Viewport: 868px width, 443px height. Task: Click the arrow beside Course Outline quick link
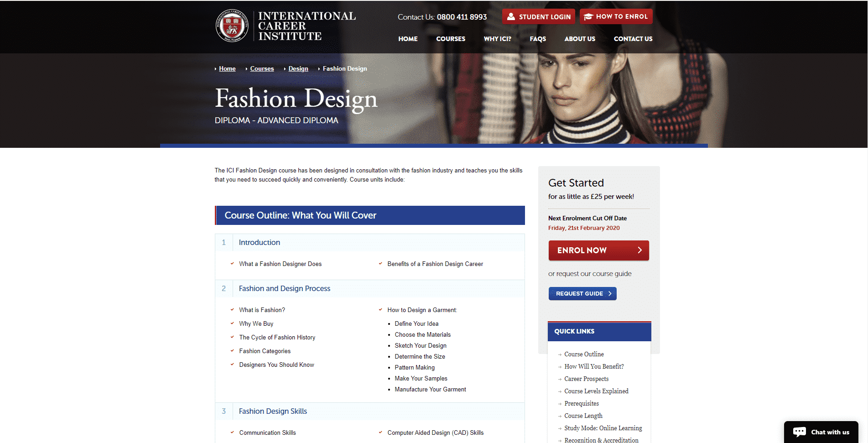coord(560,354)
